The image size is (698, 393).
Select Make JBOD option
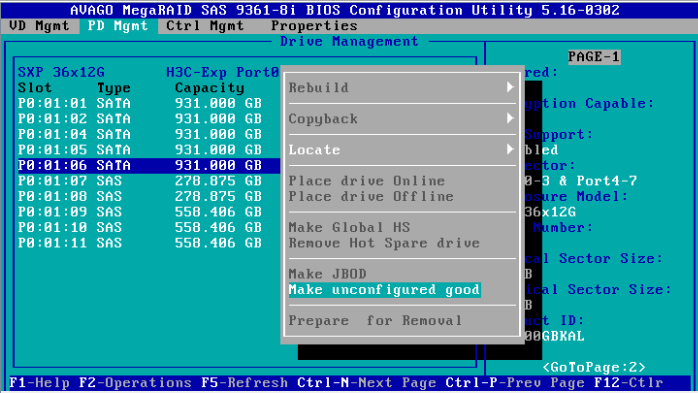pyautogui.click(x=327, y=274)
